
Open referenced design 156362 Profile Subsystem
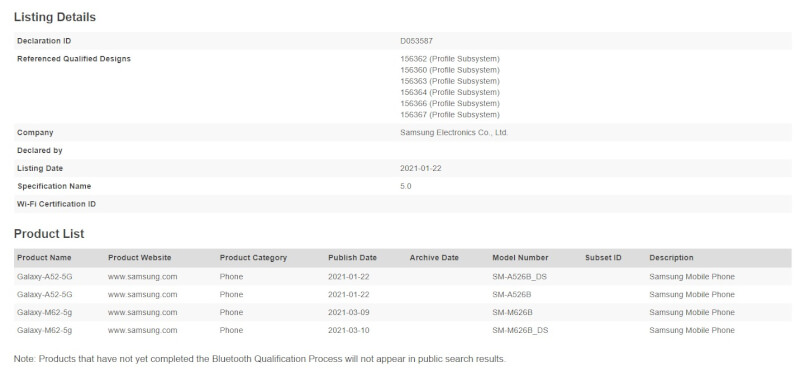(450, 59)
